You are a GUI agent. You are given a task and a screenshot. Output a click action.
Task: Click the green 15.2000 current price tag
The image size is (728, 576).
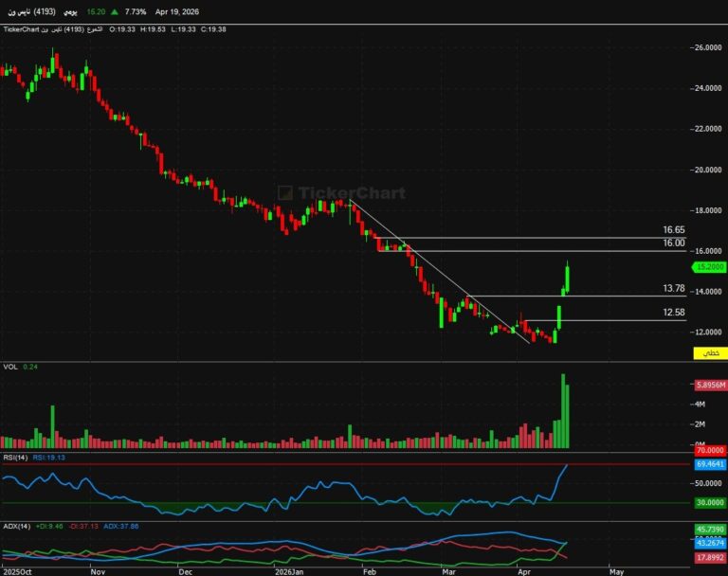pos(709,267)
